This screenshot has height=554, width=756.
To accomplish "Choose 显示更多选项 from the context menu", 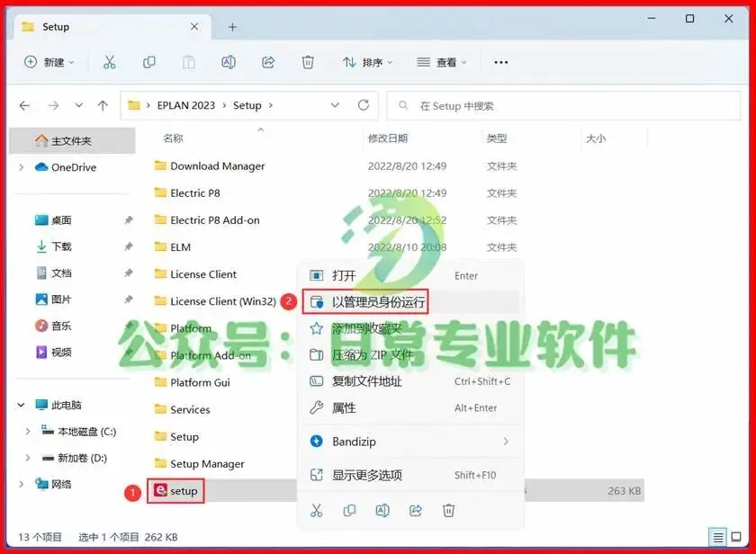I will pyautogui.click(x=410, y=475).
